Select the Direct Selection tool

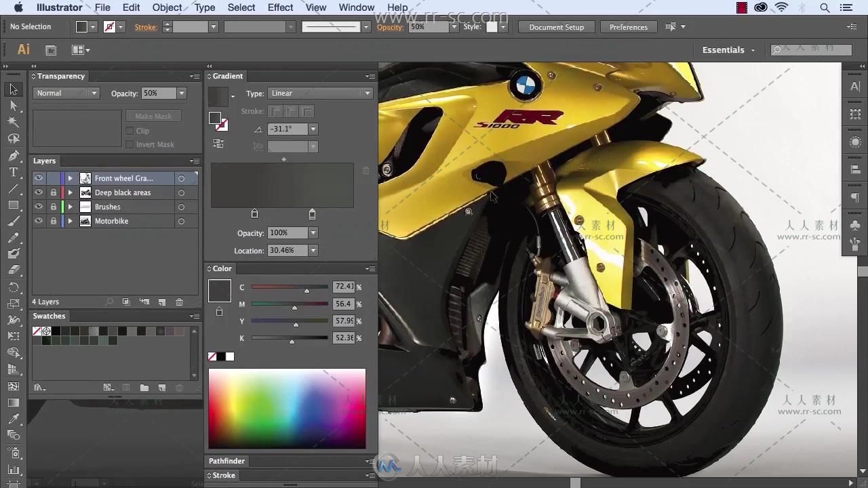coord(13,106)
